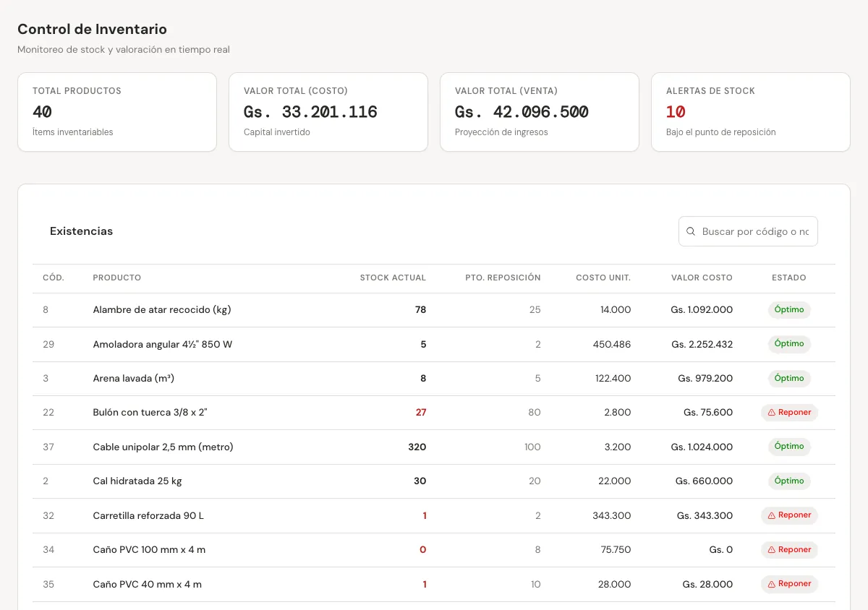Image resolution: width=868 pixels, height=610 pixels.
Task: Sort by the PRODUCTO column header
Action: click(117, 278)
